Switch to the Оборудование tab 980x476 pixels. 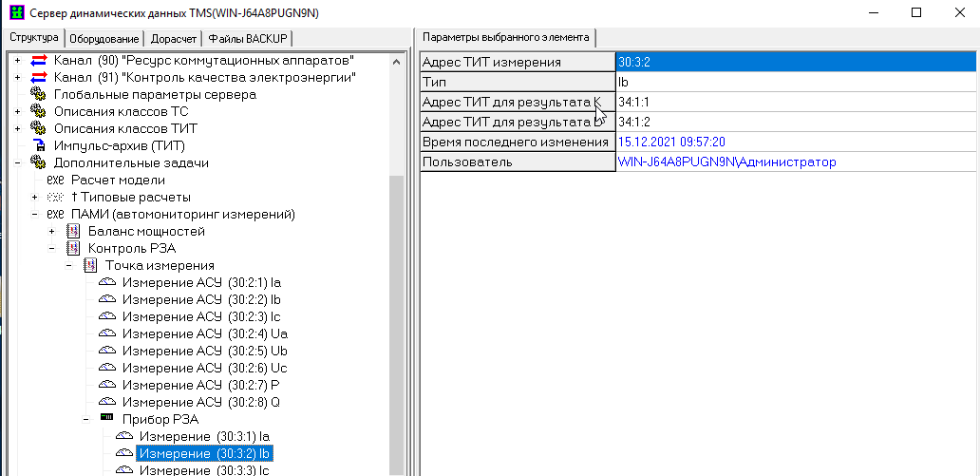[x=104, y=39]
